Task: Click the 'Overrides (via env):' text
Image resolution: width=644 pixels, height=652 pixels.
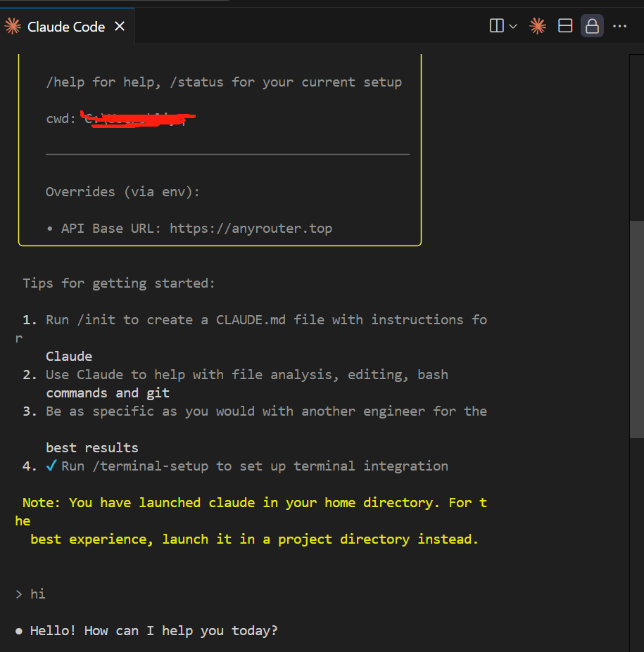Action: coord(122,192)
